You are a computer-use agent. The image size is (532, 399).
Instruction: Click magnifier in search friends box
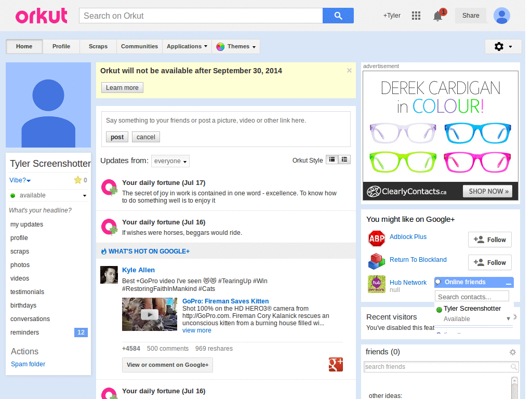(x=514, y=367)
